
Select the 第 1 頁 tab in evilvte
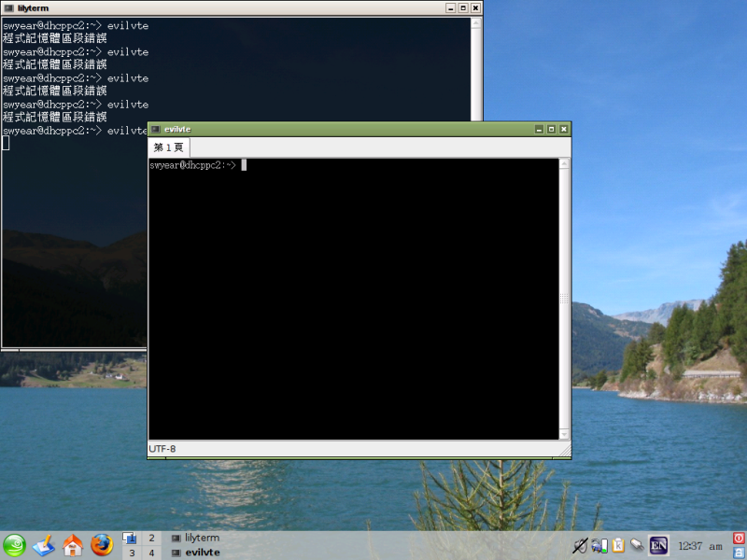(x=169, y=147)
